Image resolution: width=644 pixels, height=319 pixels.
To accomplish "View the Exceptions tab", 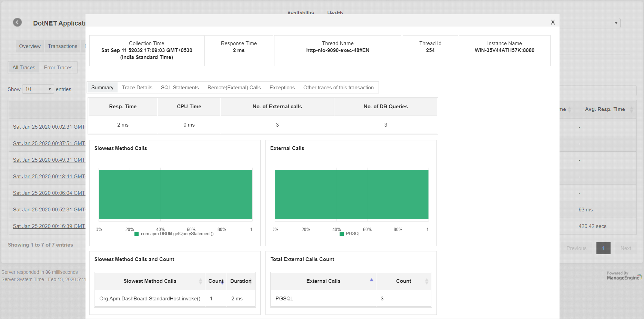I will (282, 88).
